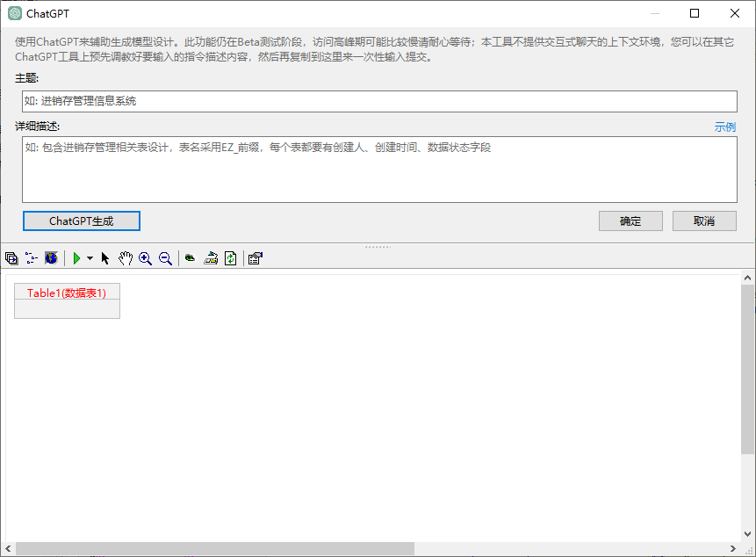Click the overlapping windows toolbar icon
Image resolution: width=756 pixels, height=557 pixels.
click(x=11, y=258)
